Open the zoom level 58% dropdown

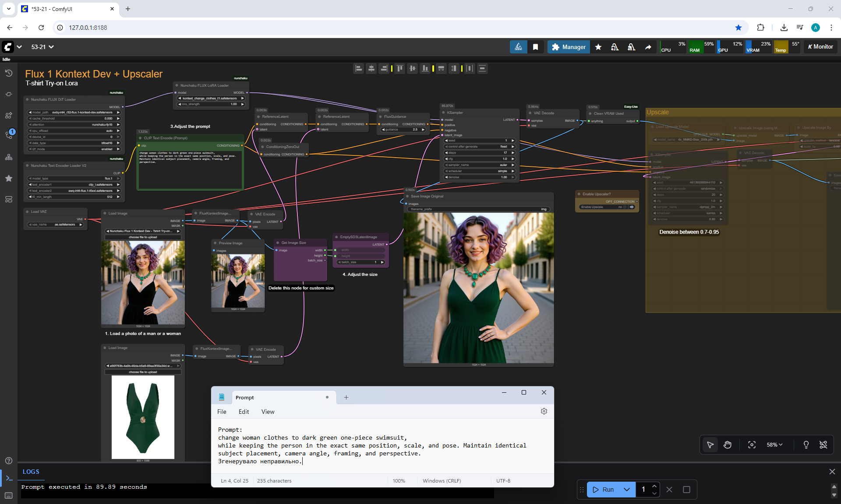tap(774, 445)
